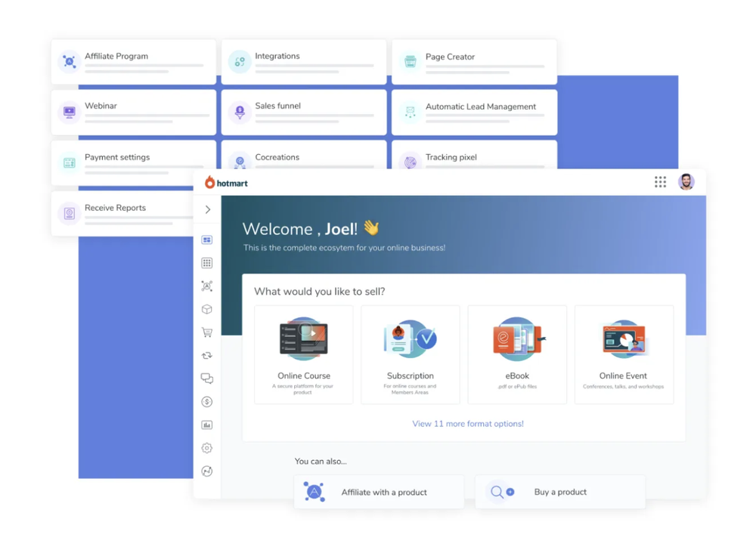
Task: Click the Sales funnel title text
Action: click(x=277, y=106)
